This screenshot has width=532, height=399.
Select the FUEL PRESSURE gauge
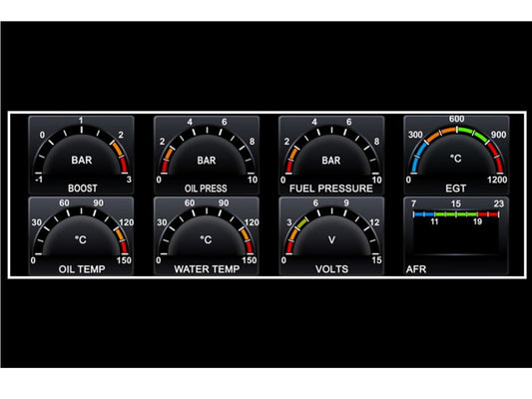(x=331, y=155)
